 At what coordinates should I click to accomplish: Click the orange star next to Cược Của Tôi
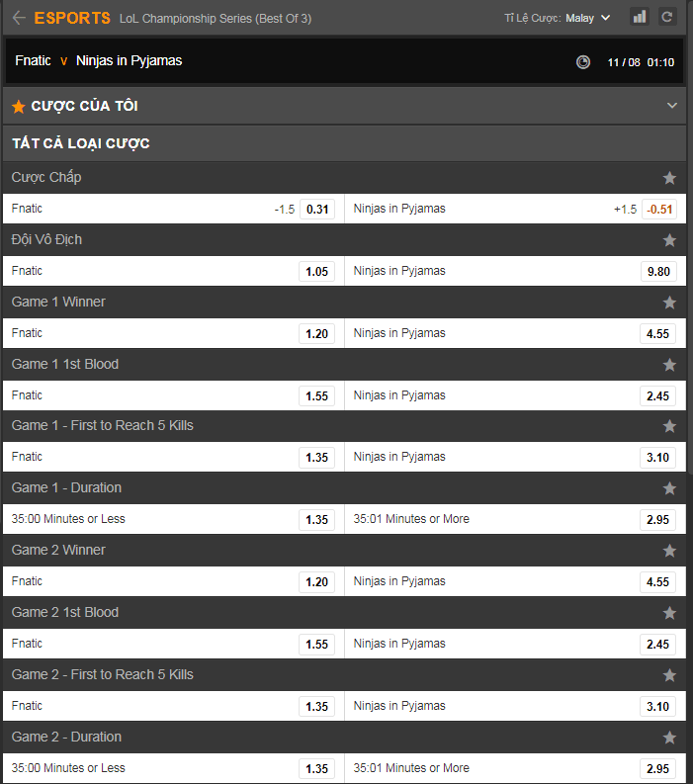pos(19,107)
